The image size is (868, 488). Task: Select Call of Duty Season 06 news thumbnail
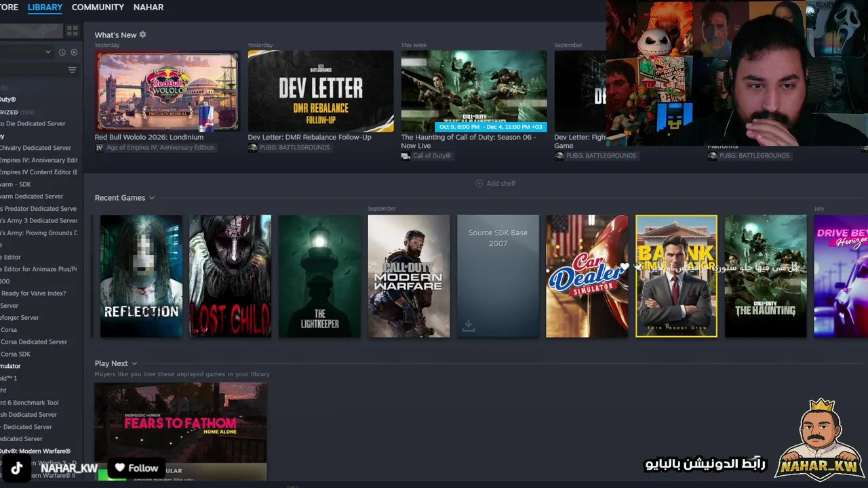pos(474,91)
